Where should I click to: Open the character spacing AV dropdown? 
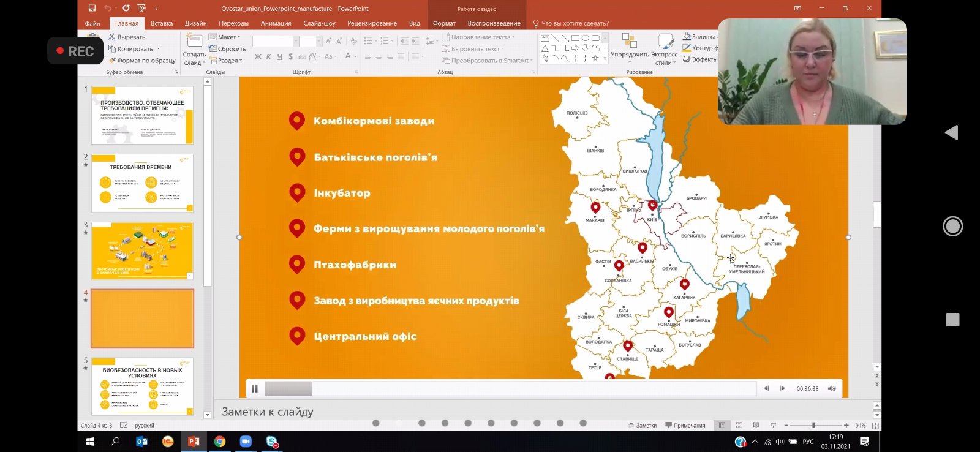click(x=314, y=56)
